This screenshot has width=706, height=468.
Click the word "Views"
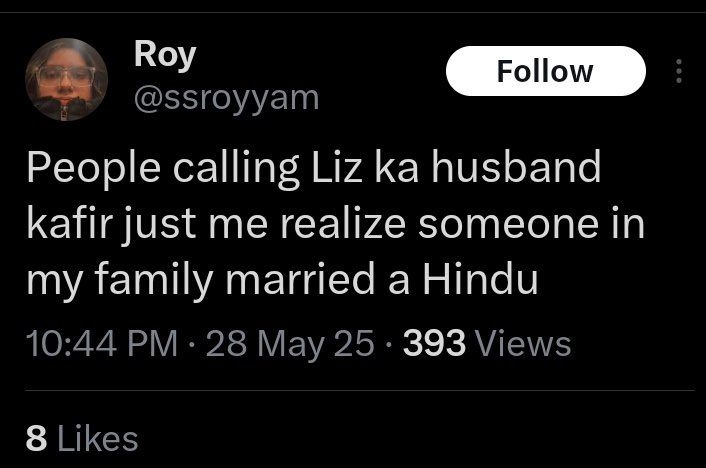click(523, 343)
